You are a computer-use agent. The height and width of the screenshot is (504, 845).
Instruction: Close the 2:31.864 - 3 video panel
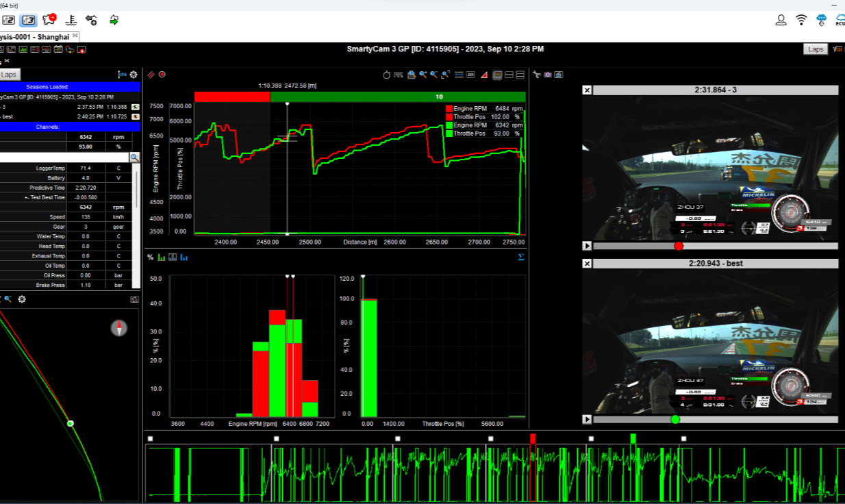tap(587, 90)
